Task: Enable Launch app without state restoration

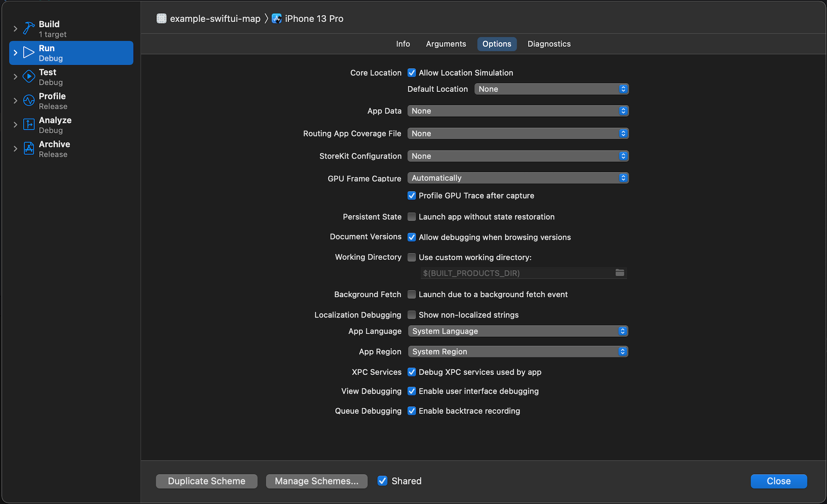Action: point(412,217)
